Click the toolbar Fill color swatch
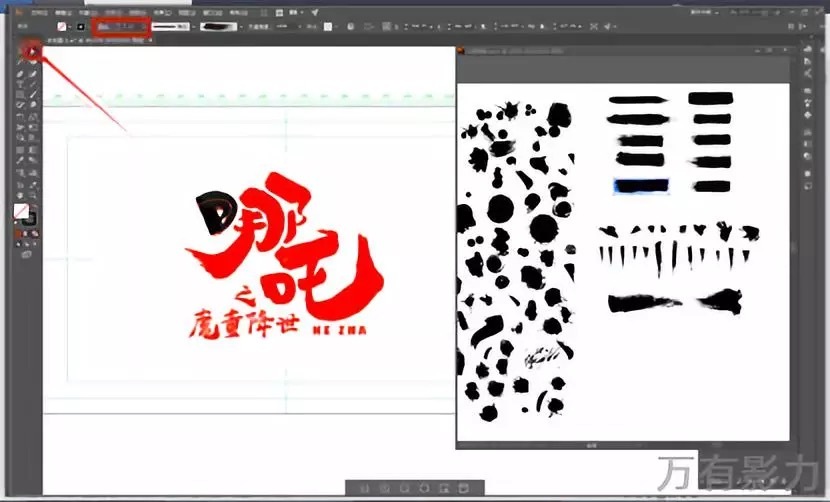 pyautogui.click(x=21, y=212)
